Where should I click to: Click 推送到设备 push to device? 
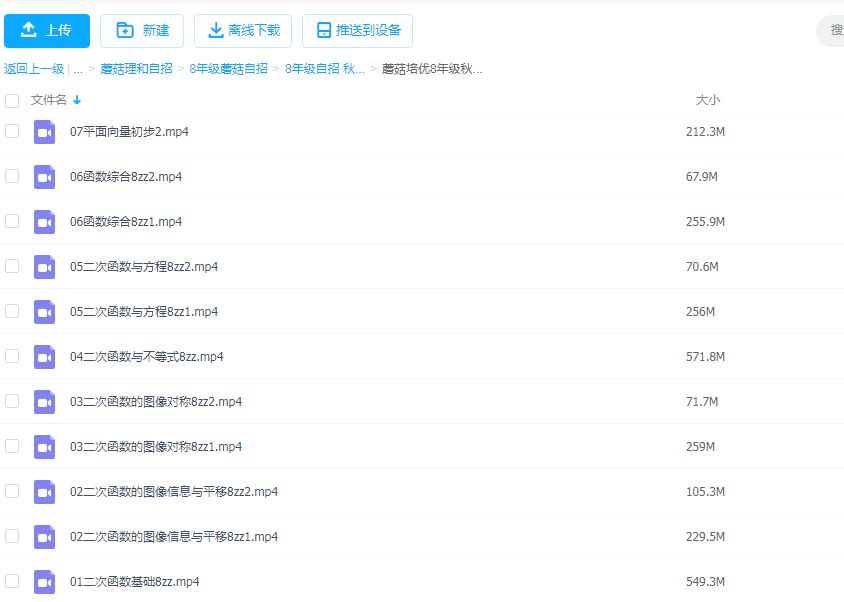click(357, 31)
